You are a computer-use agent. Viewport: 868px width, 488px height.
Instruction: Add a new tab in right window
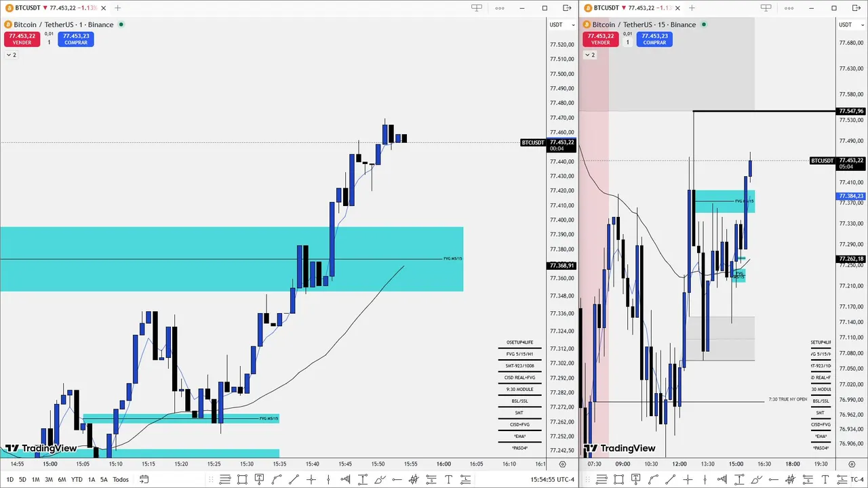coord(692,8)
